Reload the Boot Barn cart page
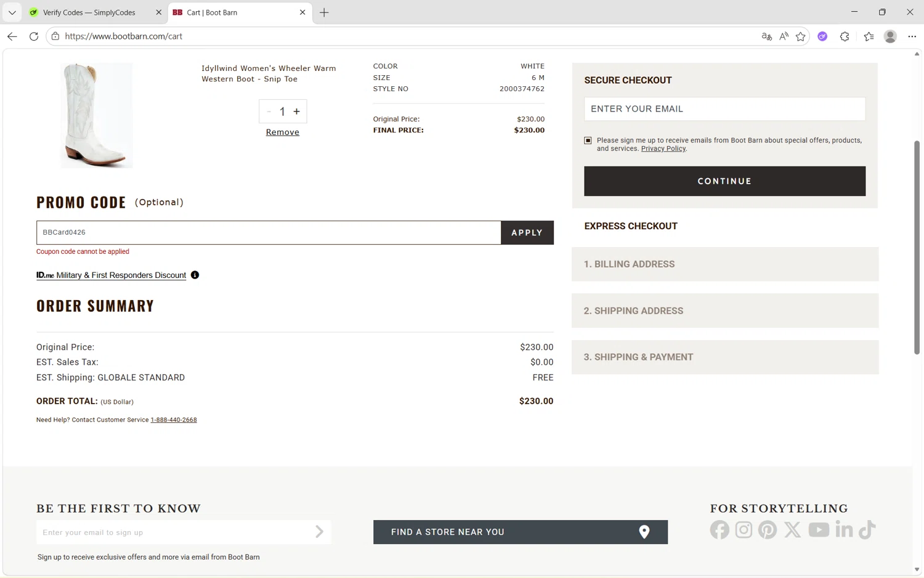The height and width of the screenshot is (578, 924). [34, 36]
